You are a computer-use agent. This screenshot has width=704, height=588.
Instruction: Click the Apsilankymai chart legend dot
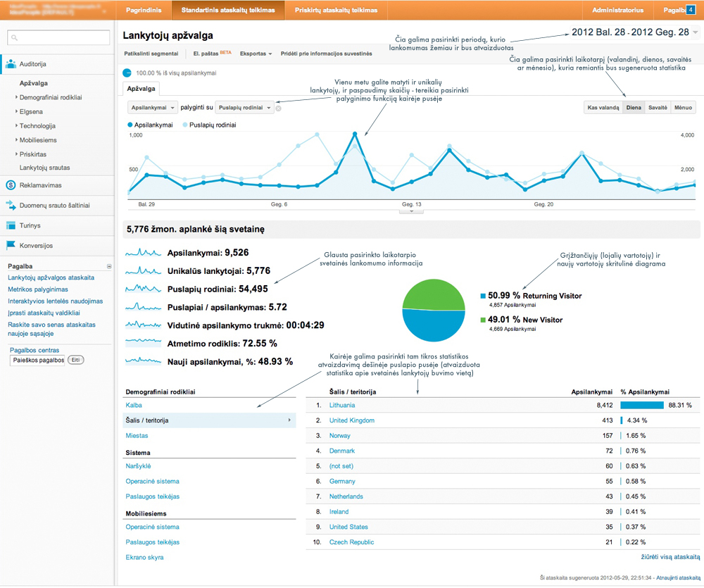pos(130,125)
